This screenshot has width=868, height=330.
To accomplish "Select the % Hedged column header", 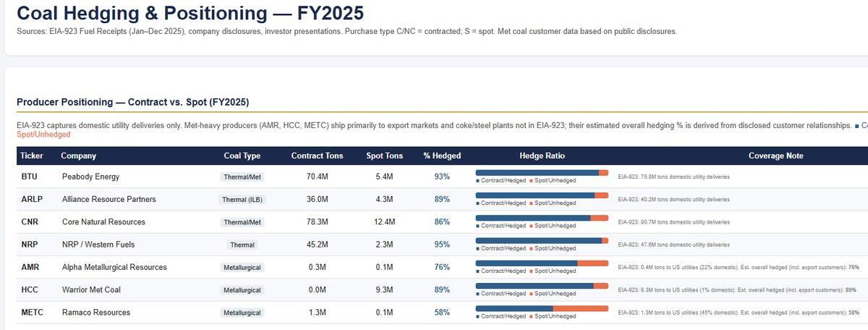I will [442, 156].
